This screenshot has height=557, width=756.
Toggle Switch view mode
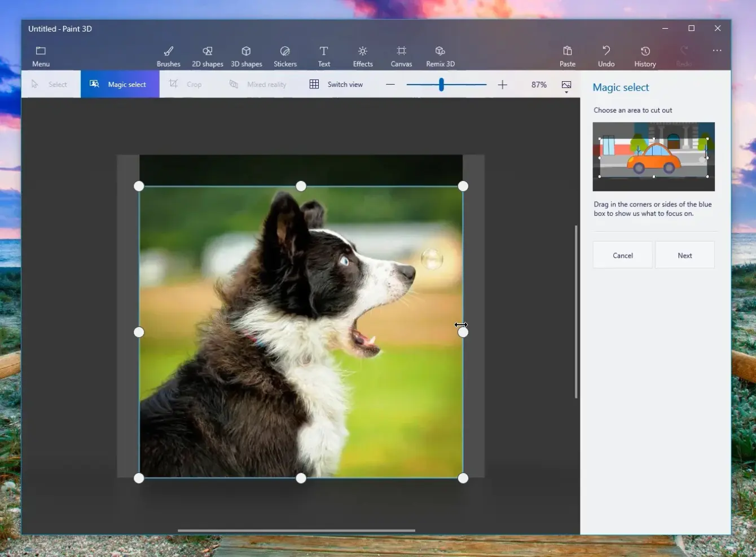(x=336, y=85)
